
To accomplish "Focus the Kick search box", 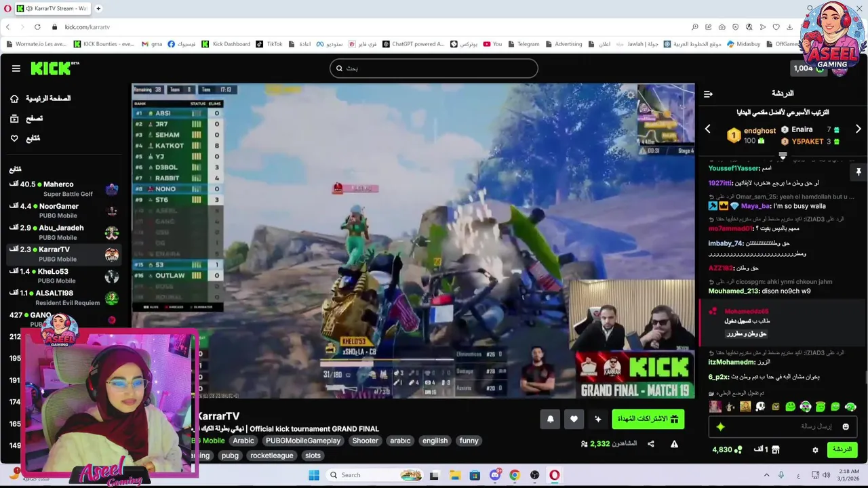I will point(434,68).
